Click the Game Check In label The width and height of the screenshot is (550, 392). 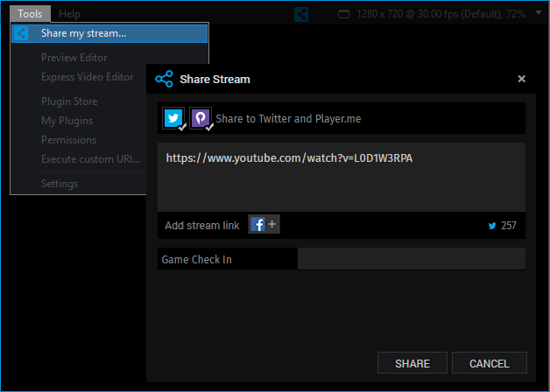click(196, 260)
